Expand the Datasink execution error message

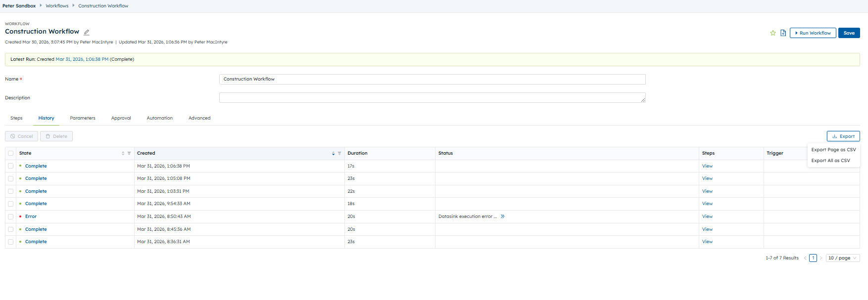(502, 216)
